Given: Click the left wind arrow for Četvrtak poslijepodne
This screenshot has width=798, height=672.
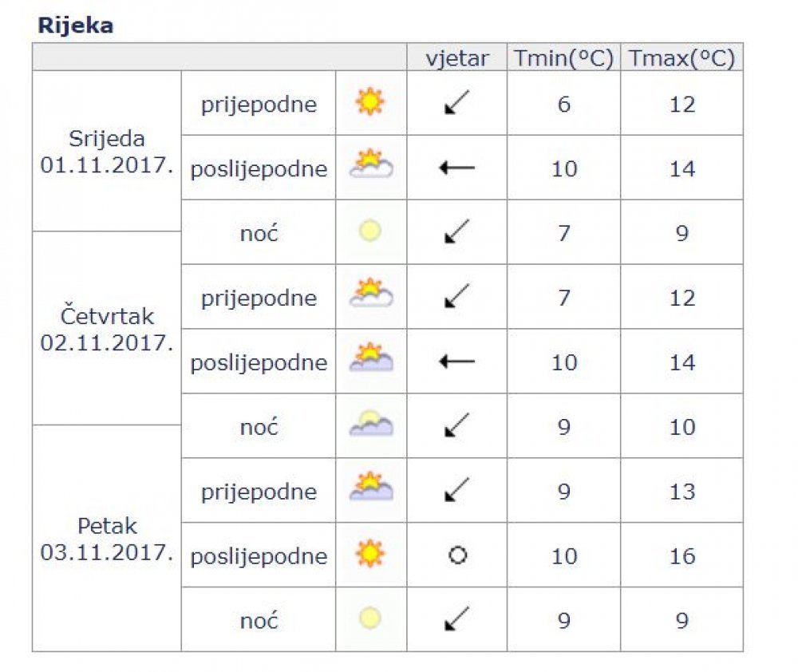Looking at the screenshot, I should tap(457, 362).
